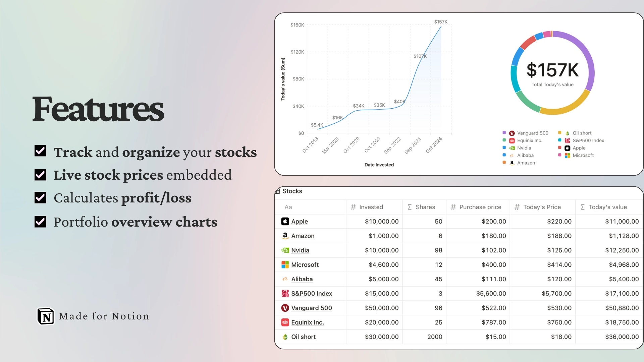Viewport: 644px width, 362px height.
Task: Select the Stocks tab header
Action: [x=291, y=191]
